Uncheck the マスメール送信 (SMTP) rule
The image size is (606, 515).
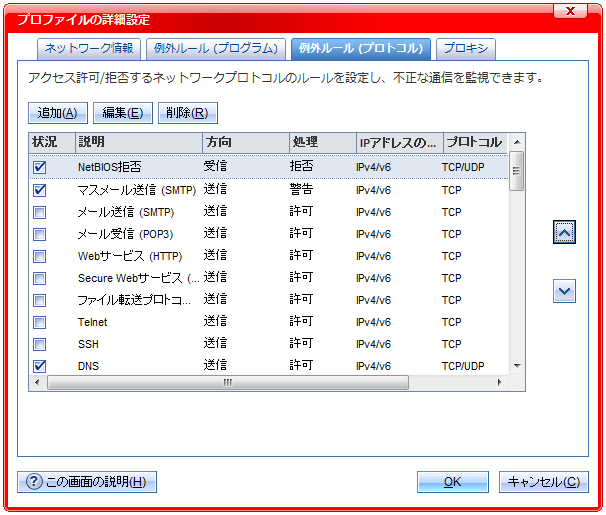[x=40, y=189]
